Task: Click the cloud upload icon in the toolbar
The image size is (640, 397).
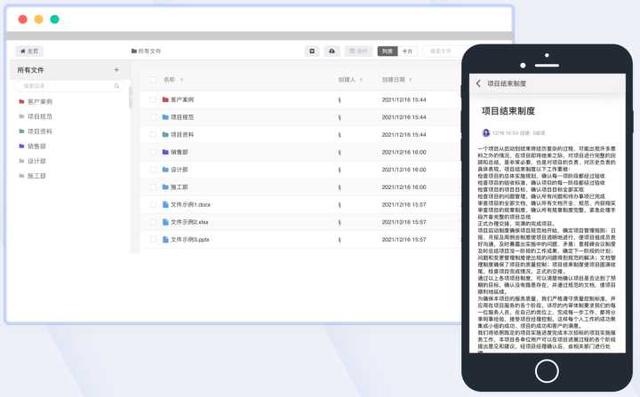Action: pyautogui.click(x=332, y=51)
